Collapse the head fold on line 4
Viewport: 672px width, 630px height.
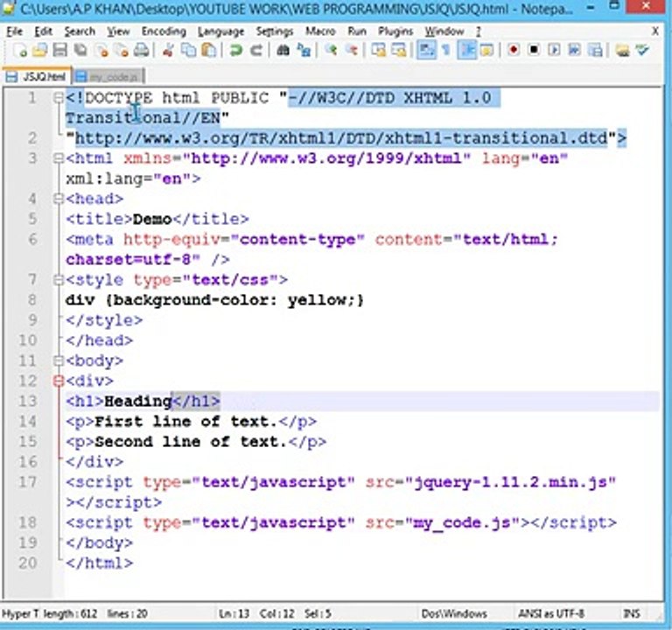click(x=59, y=199)
